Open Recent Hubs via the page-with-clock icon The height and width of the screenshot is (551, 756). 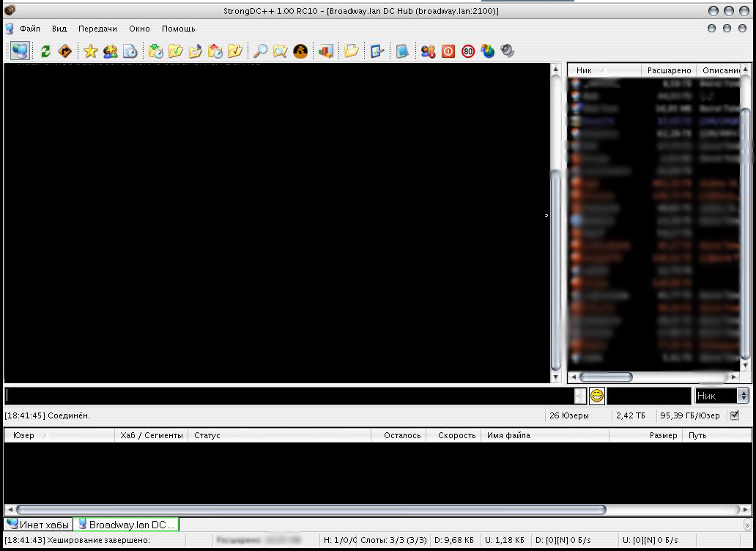click(x=130, y=51)
